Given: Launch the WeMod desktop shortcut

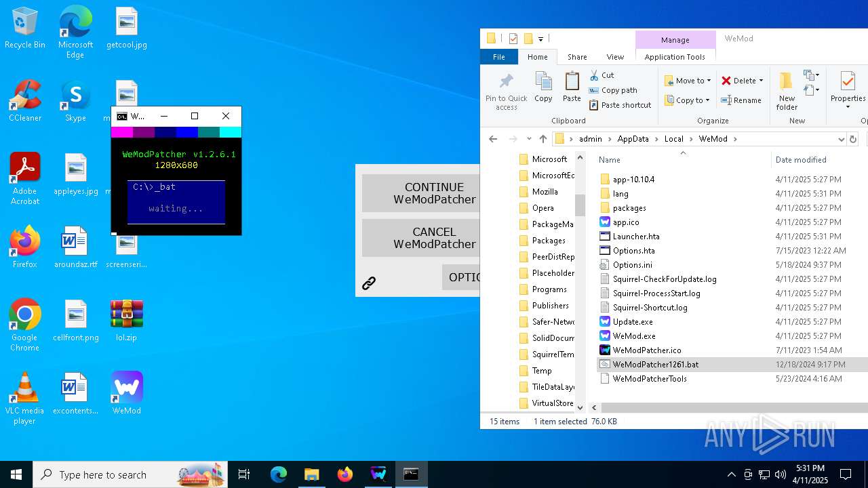Looking at the screenshot, I should click(x=127, y=394).
